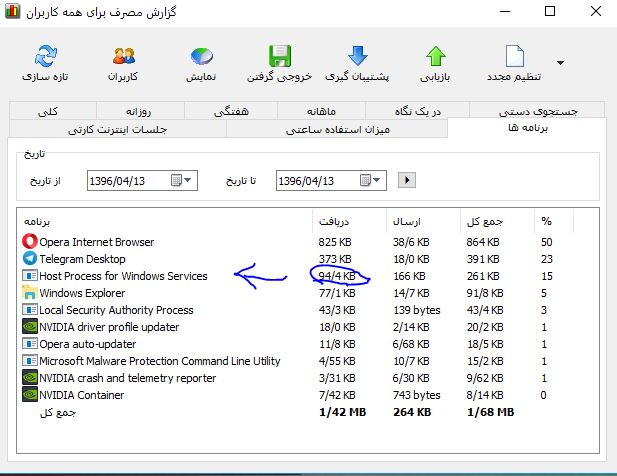Image resolution: width=617 pixels, height=476 pixels.
Task: Sort by the دریافت (Received) column header
Action: coord(349,221)
